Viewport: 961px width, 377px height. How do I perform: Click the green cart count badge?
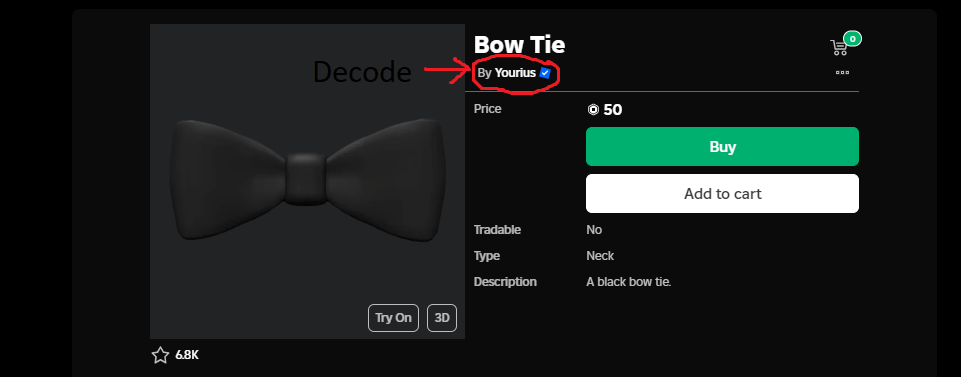[853, 39]
